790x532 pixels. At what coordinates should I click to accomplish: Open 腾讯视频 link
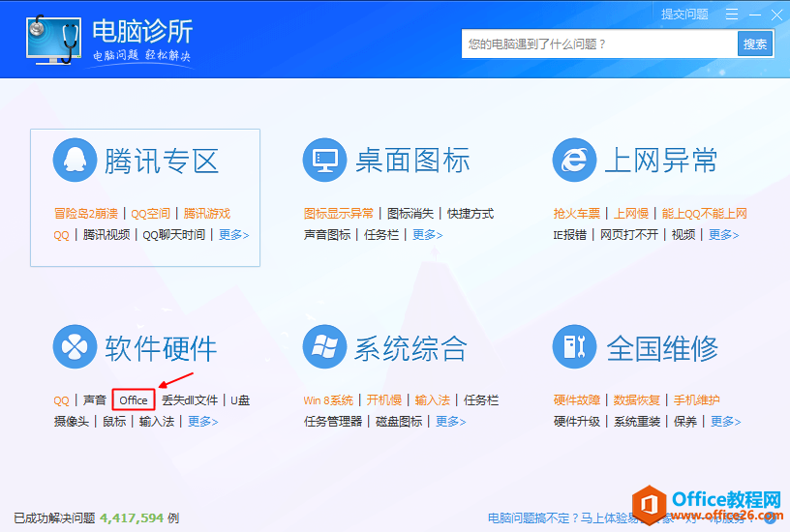[x=106, y=234]
